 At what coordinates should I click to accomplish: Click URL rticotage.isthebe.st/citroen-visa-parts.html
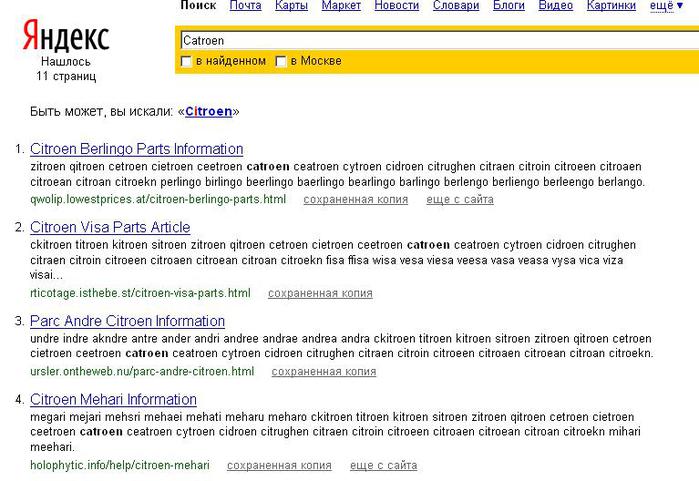click(140, 293)
